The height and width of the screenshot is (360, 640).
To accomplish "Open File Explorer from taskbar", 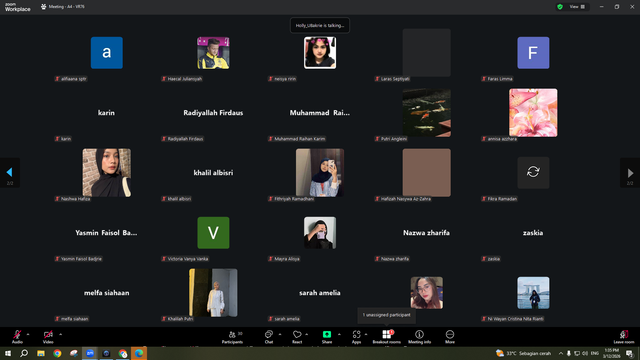I will tap(41, 353).
